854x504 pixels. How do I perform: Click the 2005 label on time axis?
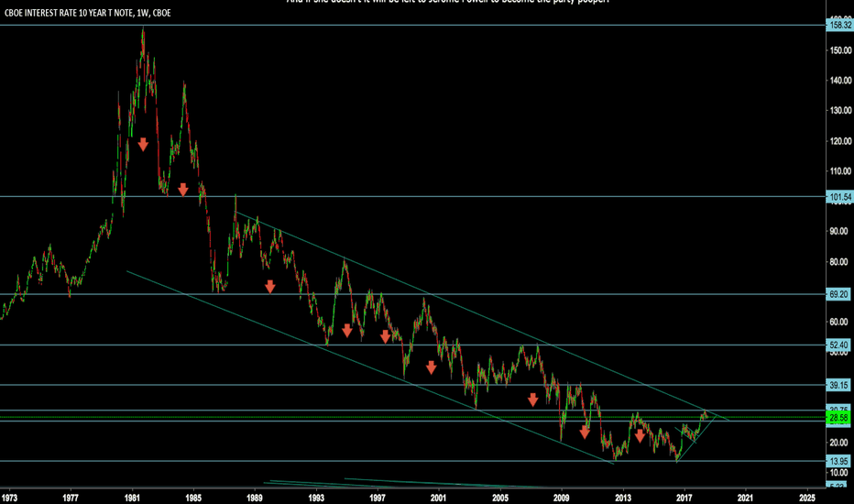tap(500, 498)
